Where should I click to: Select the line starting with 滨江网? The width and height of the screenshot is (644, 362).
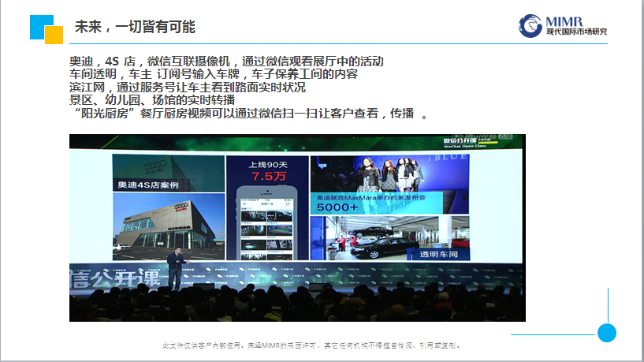pyautogui.click(x=188, y=87)
